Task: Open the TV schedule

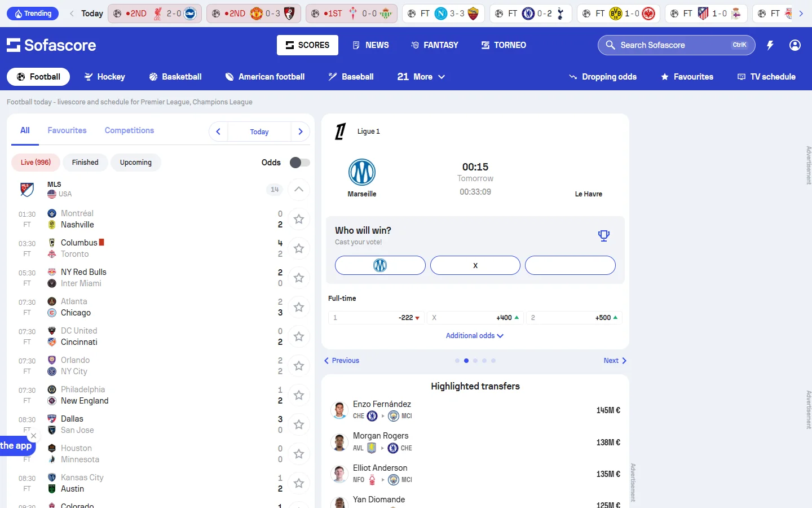Action: pyautogui.click(x=767, y=77)
